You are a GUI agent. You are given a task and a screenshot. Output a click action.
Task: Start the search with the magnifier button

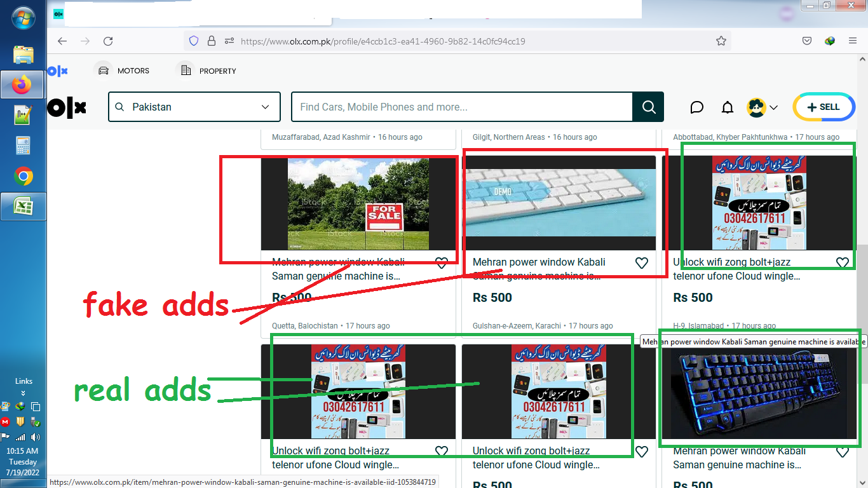[648, 107]
